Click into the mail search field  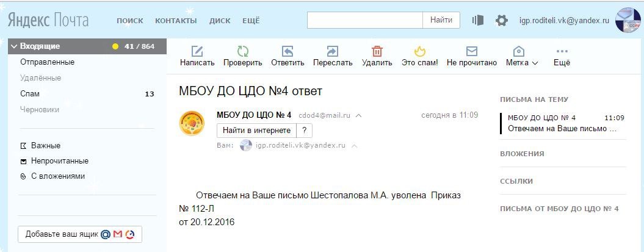(364, 21)
